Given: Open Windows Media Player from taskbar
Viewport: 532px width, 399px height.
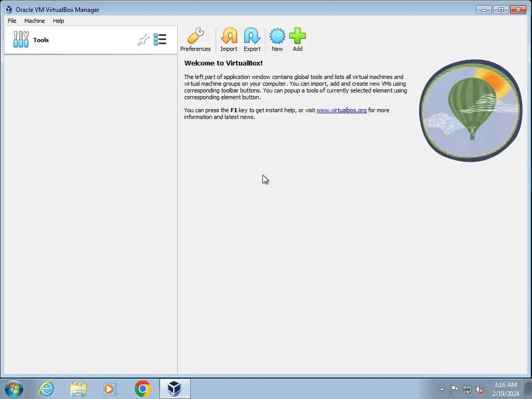Looking at the screenshot, I should [110, 389].
